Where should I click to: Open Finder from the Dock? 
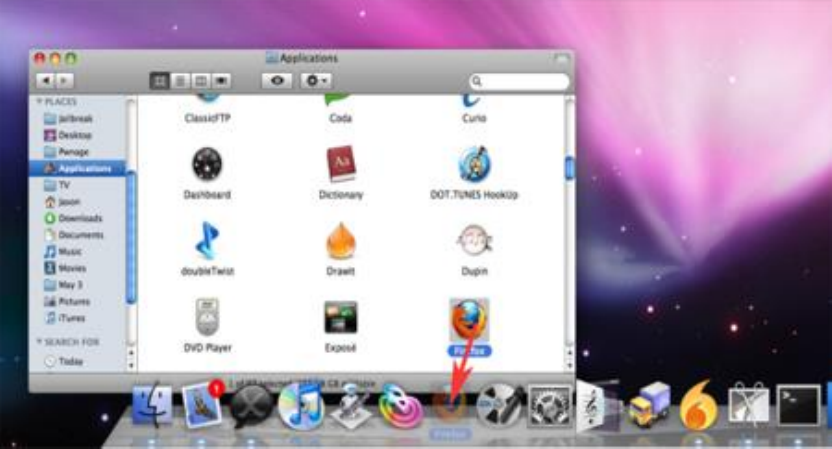click(x=152, y=406)
